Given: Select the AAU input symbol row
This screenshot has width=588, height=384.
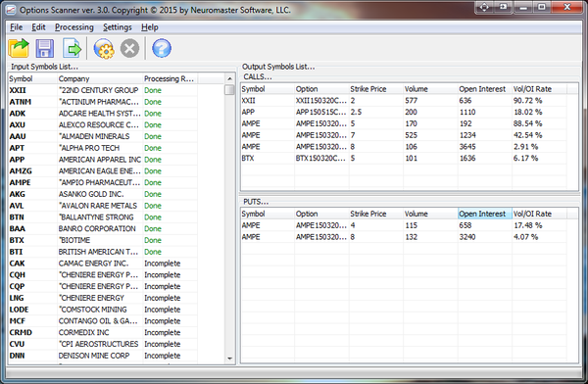Looking at the screenshot, I should (x=103, y=136).
